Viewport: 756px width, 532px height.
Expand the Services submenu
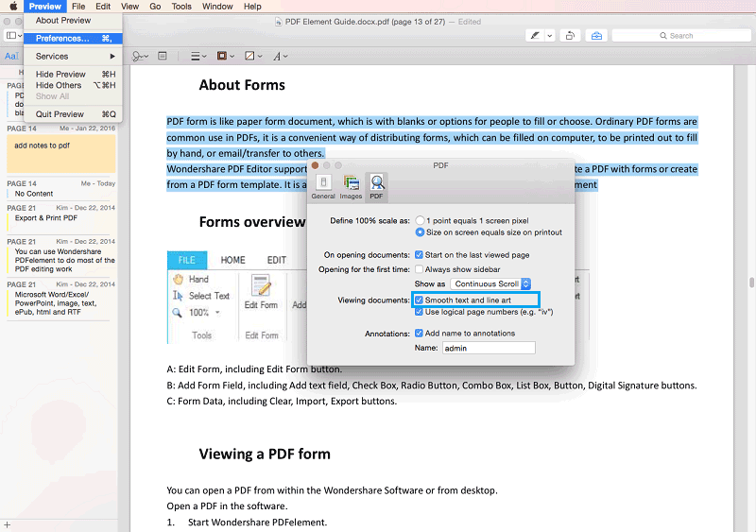(x=73, y=57)
